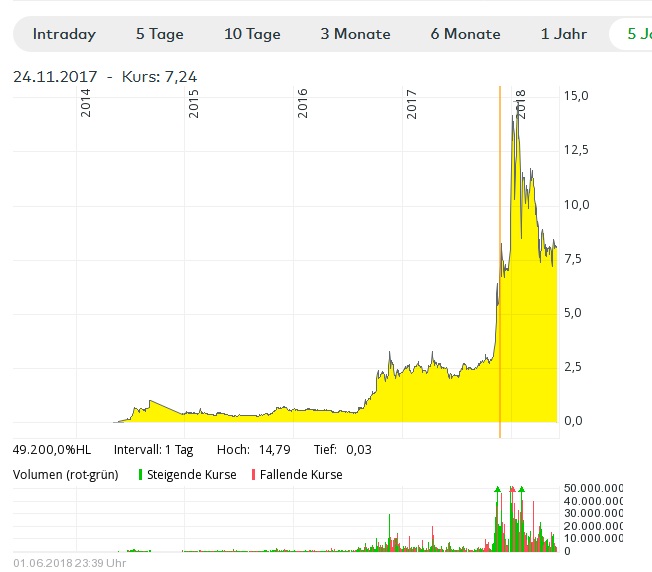Click the 2017 year axis label
This screenshot has height=572, width=652.
411,104
